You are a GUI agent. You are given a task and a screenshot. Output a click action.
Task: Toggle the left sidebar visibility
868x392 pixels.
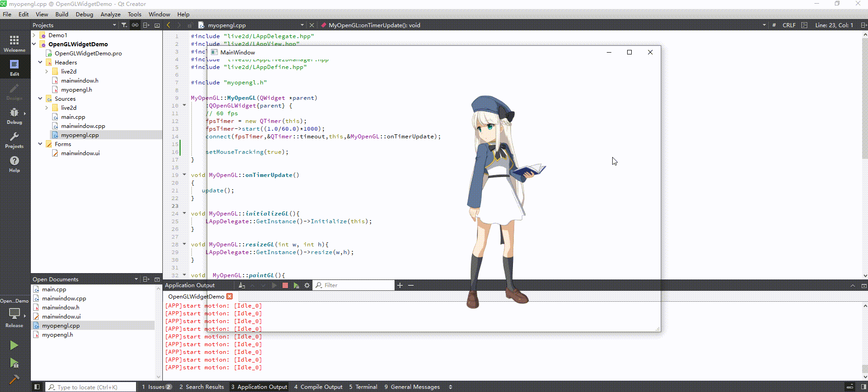[37, 387]
